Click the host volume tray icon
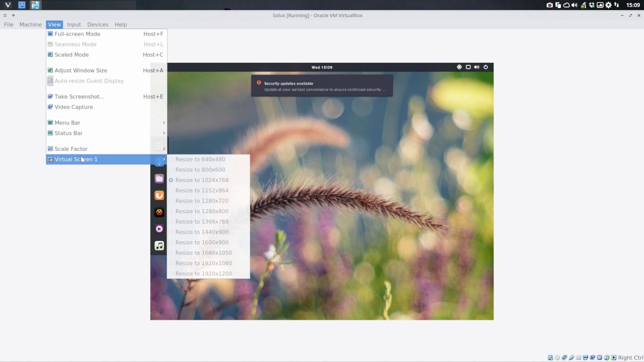The width and height of the screenshot is (644, 362). [x=575, y=5]
